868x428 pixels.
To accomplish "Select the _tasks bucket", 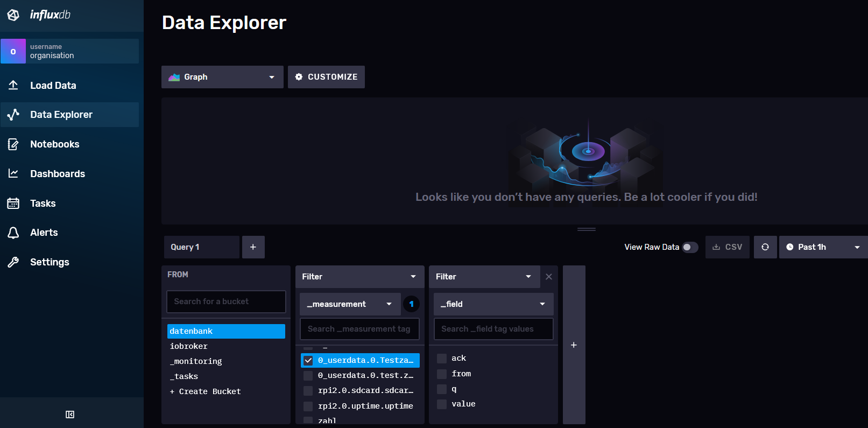I will [x=226, y=376].
